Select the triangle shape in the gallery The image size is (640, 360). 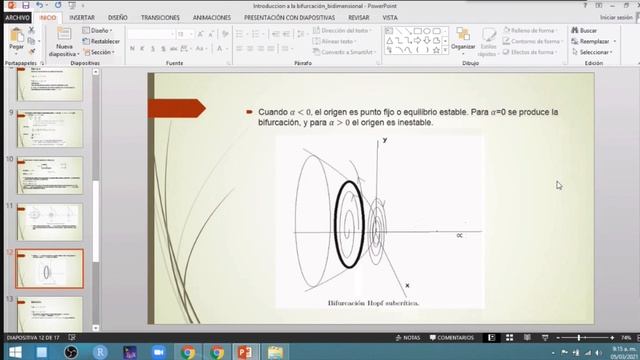point(389,40)
